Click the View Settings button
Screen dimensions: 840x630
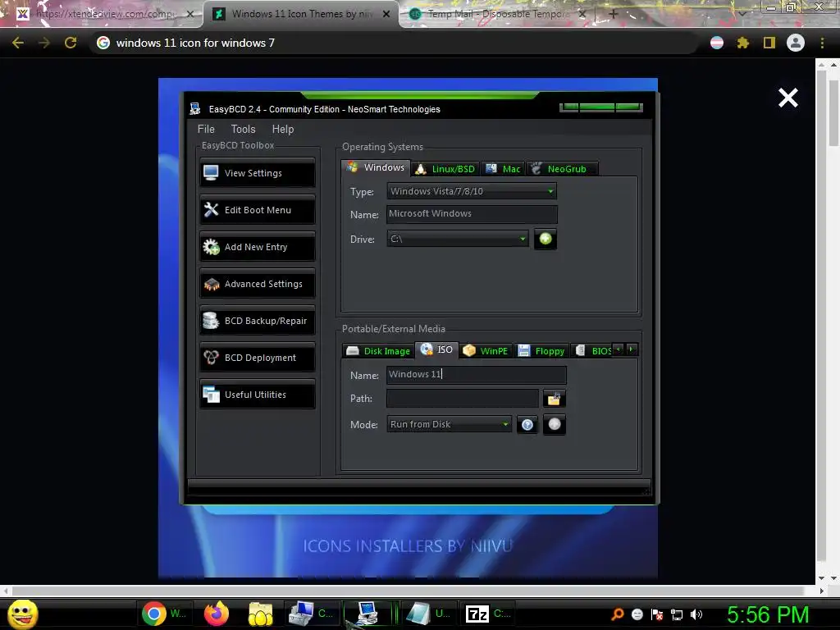[258, 173]
